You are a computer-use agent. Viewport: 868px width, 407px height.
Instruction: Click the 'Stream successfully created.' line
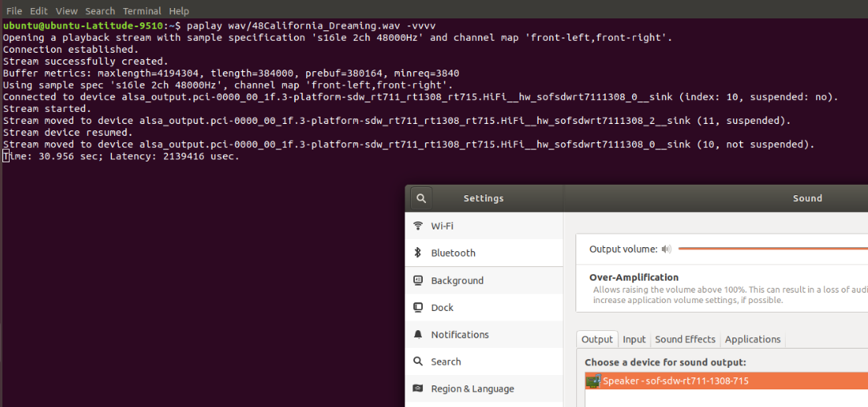(86, 62)
